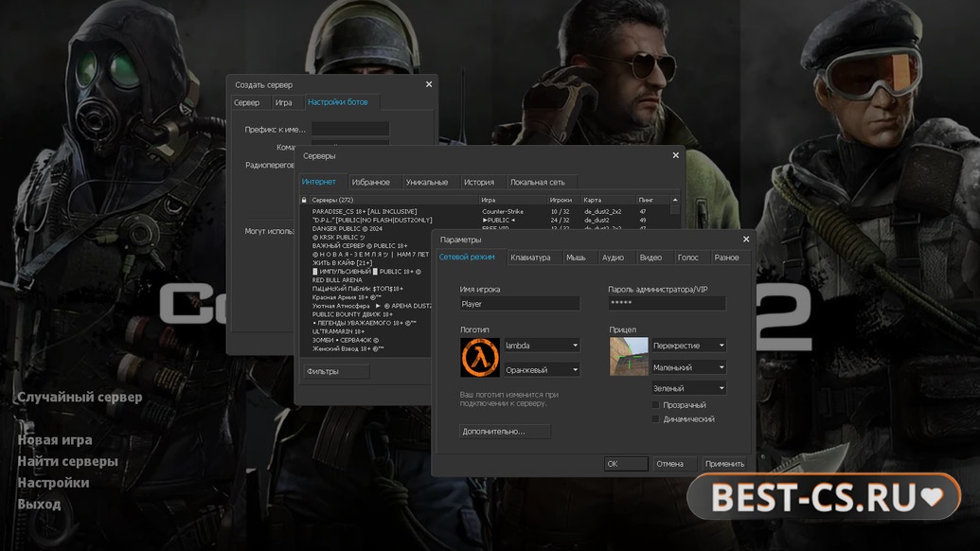Click Случайный сервер in main menu
980x551 pixels.
[80, 398]
